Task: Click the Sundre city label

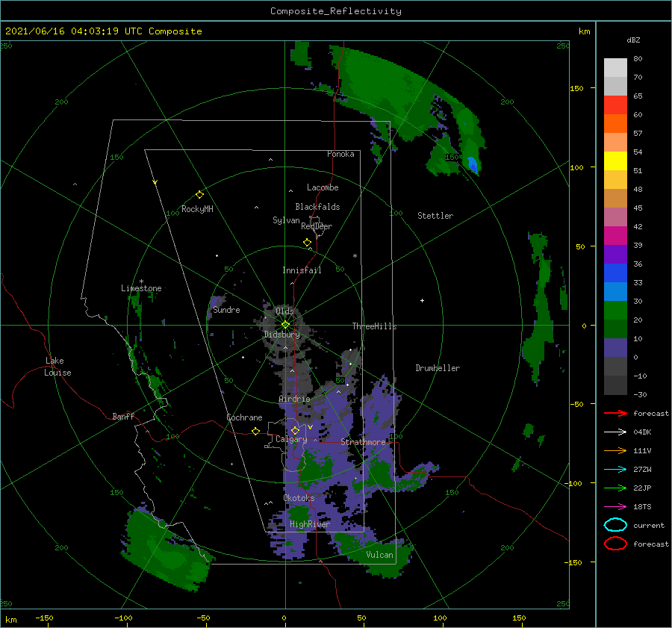Action: click(x=226, y=310)
